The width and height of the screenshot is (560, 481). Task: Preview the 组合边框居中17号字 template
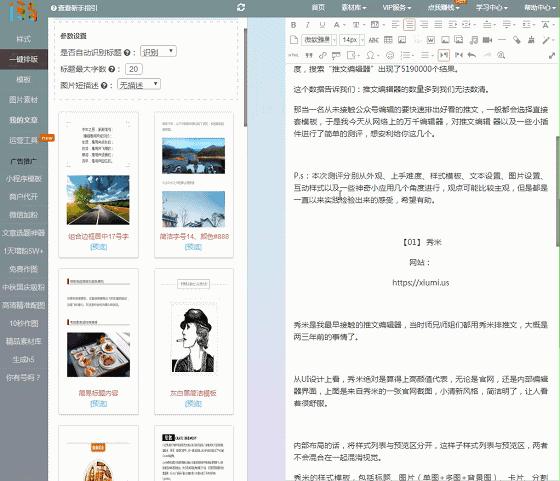pos(98,247)
